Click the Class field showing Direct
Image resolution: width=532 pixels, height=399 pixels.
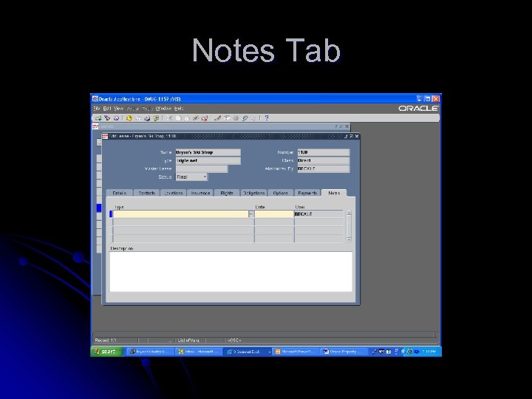coord(324,160)
